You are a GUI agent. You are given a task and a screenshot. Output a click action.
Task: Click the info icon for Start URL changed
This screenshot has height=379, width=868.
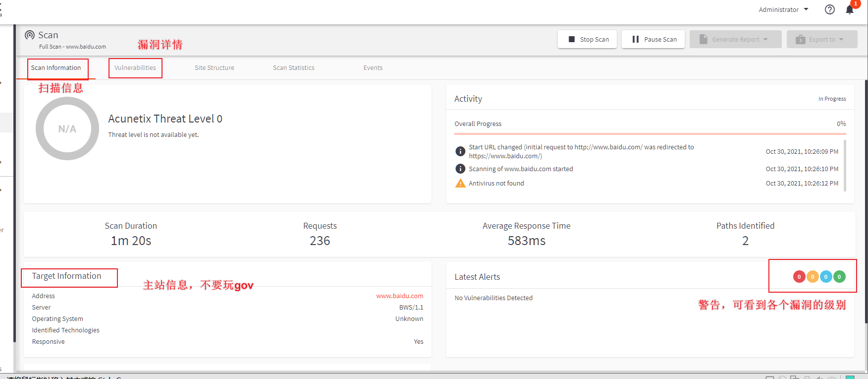pyautogui.click(x=460, y=151)
